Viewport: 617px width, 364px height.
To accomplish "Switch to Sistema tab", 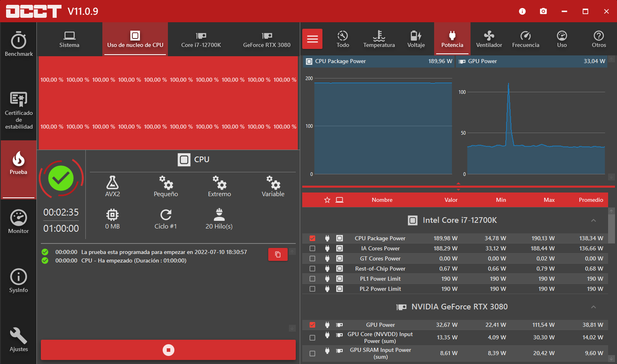I will tap(69, 39).
